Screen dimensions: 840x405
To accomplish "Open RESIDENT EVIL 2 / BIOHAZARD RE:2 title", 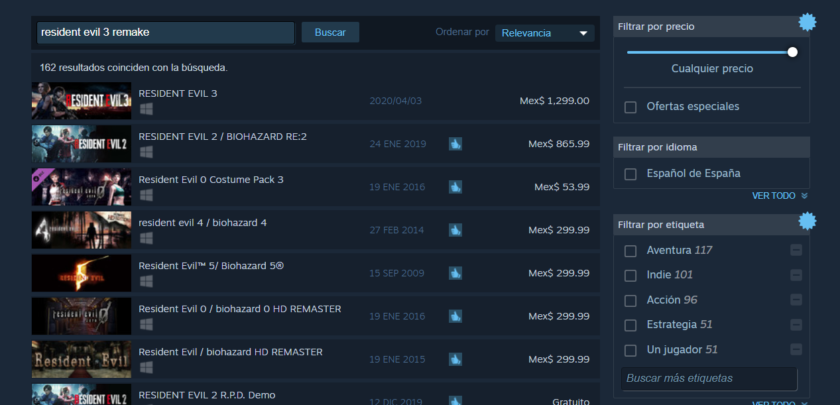I will (x=223, y=137).
